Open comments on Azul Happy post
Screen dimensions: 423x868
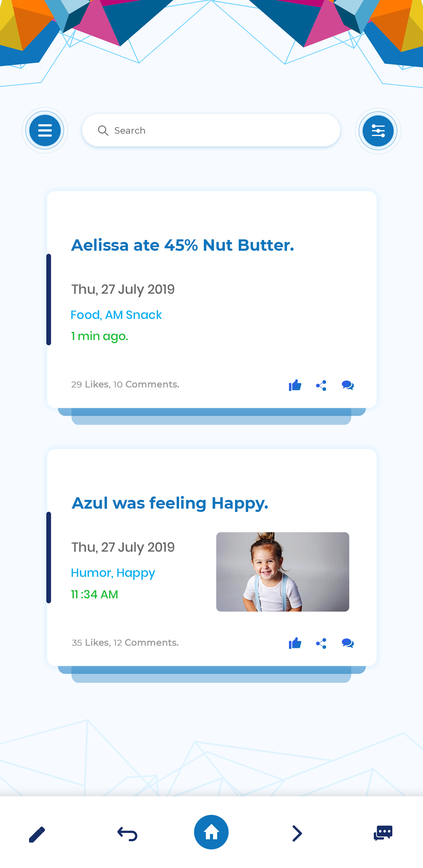[x=348, y=643]
